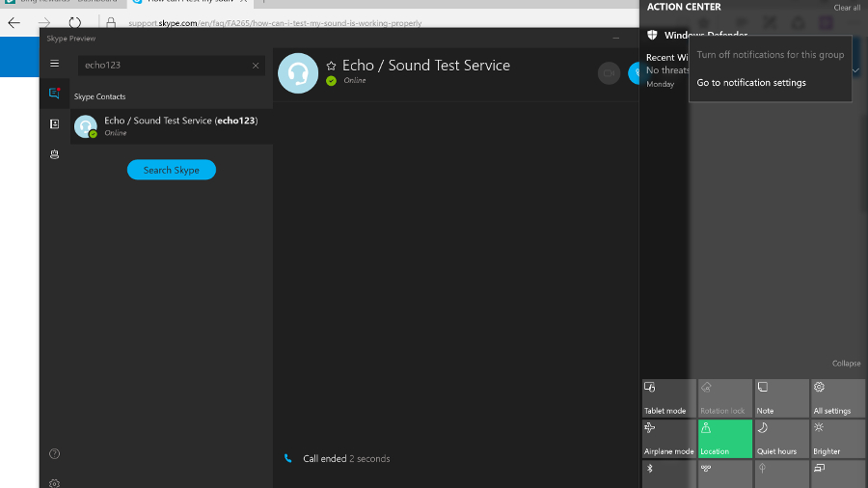Click the ACTION CENTER heading
The width and height of the screenshot is (868, 488).
point(684,7)
